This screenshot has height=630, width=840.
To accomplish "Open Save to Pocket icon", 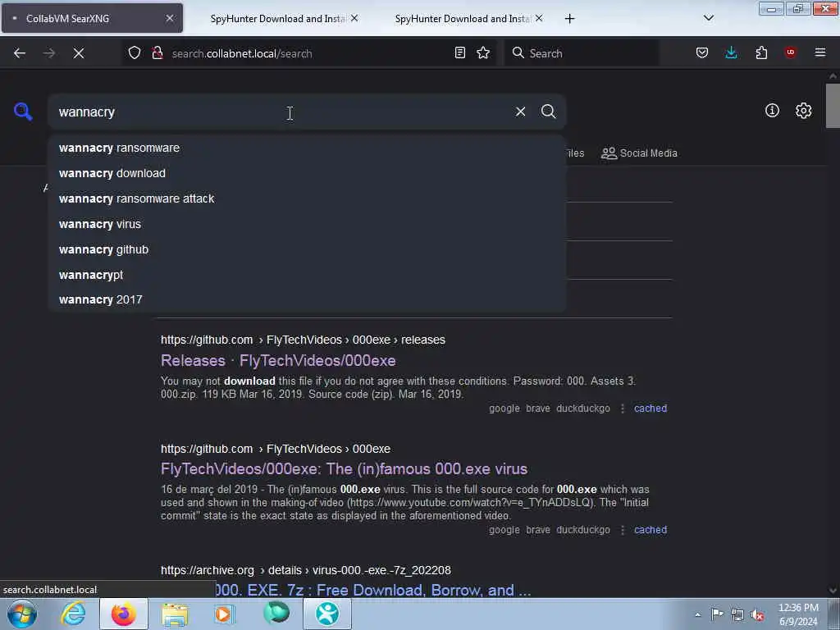I will pos(702,53).
